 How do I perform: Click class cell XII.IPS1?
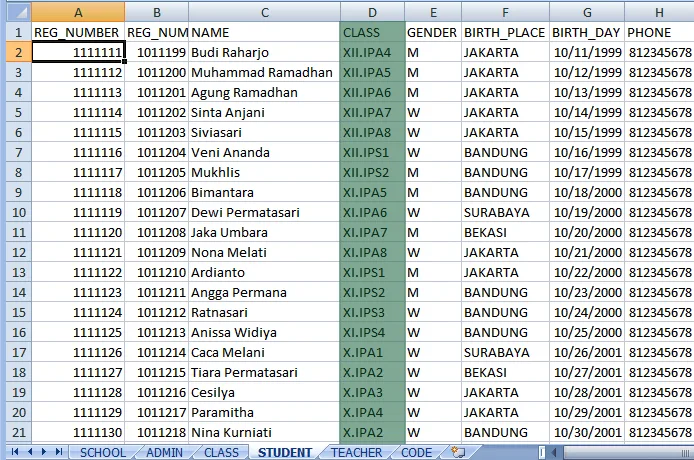click(372, 152)
